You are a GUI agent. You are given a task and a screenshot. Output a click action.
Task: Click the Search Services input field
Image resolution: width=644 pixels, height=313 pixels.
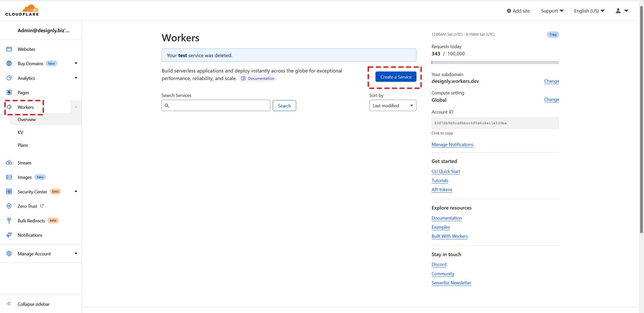coord(216,106)
